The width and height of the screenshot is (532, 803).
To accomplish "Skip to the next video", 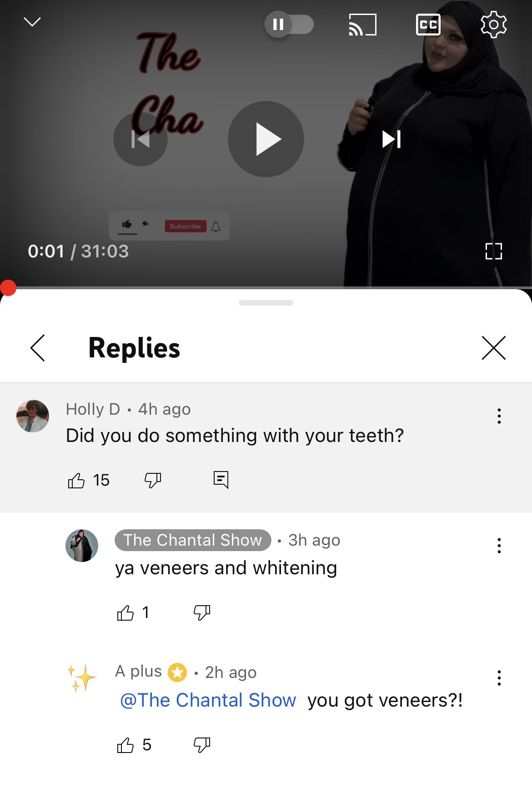I will click(391, 139).
